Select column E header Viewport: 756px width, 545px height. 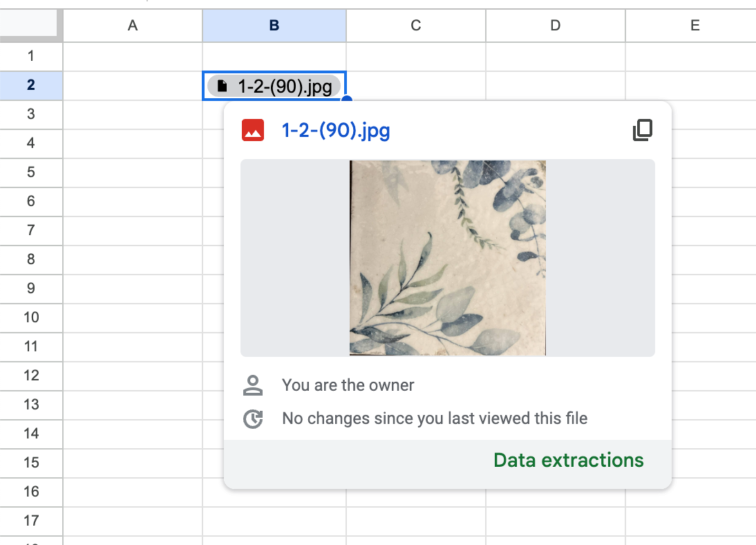[x=694, y=26]
